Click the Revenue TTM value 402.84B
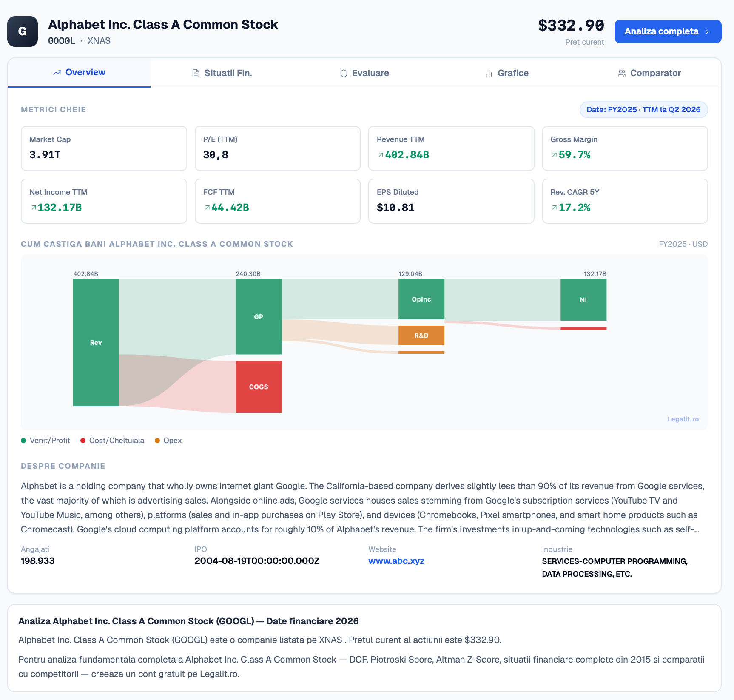The width and height of the screenshot is (734, 700). coord(407,155)
